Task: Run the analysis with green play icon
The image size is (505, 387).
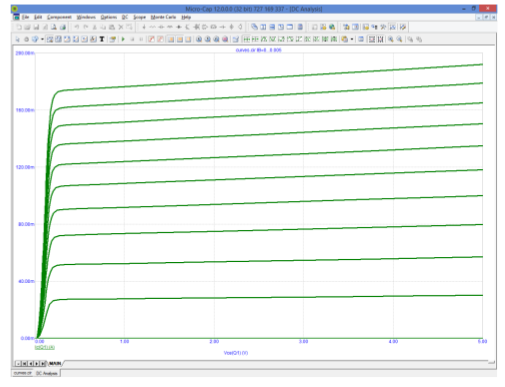Action: click(123, 39)
